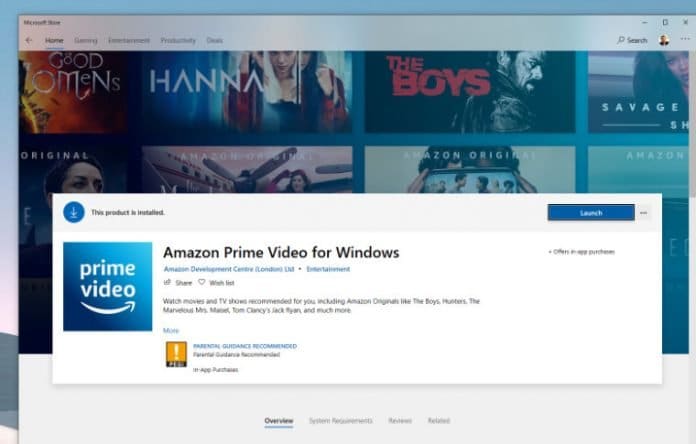This screenshot has width=696, height=444.
Task: Select the Deals tab
Action: pos(215,40)
